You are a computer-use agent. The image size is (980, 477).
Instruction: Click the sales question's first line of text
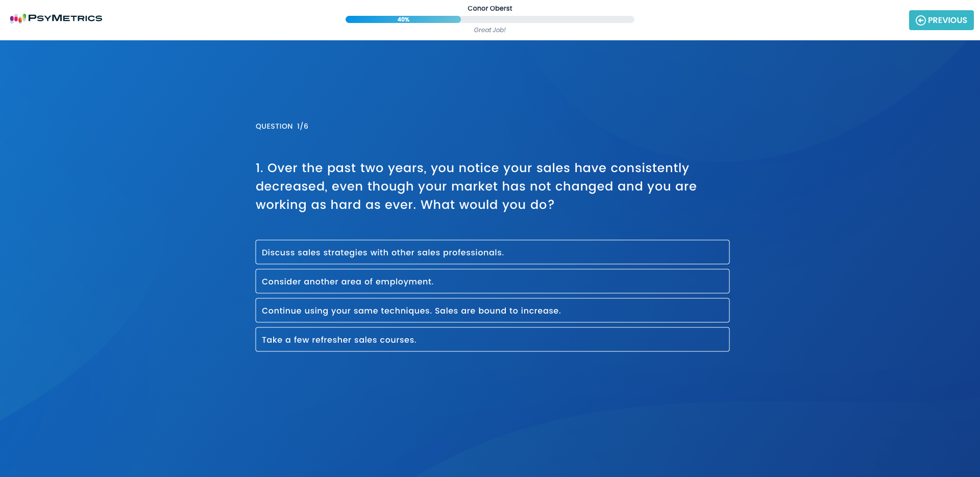click(x=472, y=168)
